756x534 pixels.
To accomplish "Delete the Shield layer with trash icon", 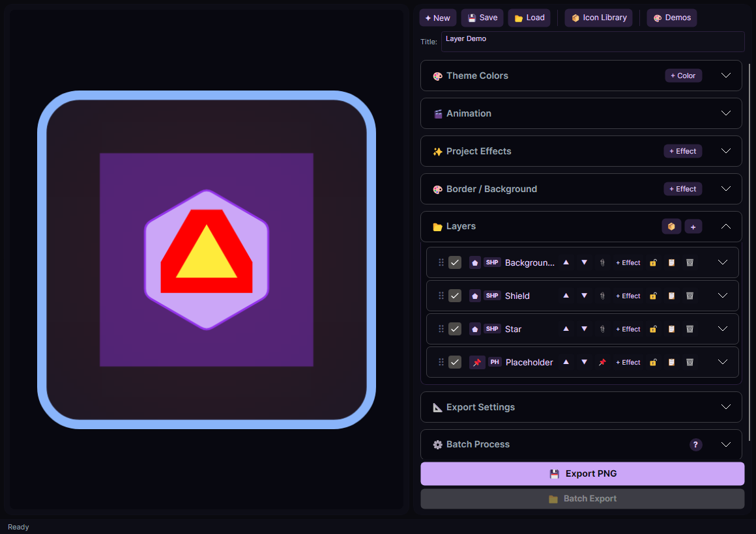I will [690, 296].
